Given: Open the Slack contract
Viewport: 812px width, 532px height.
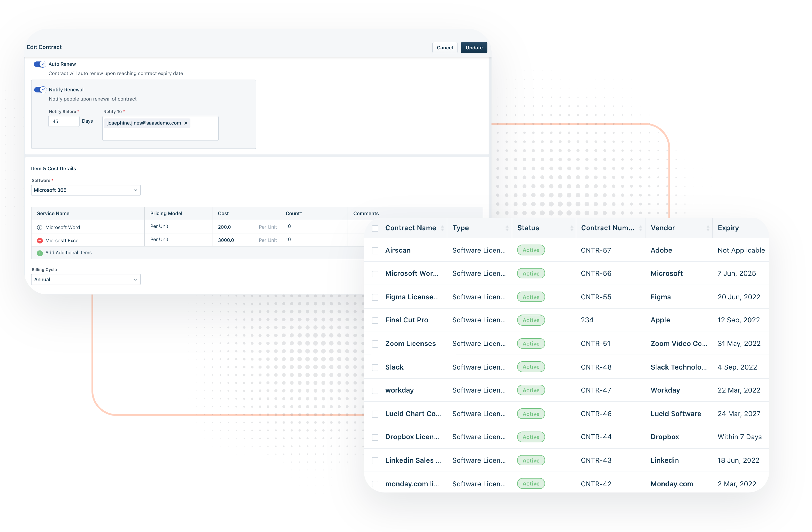Looking at the screenshot, I should [x=394, y=367].
